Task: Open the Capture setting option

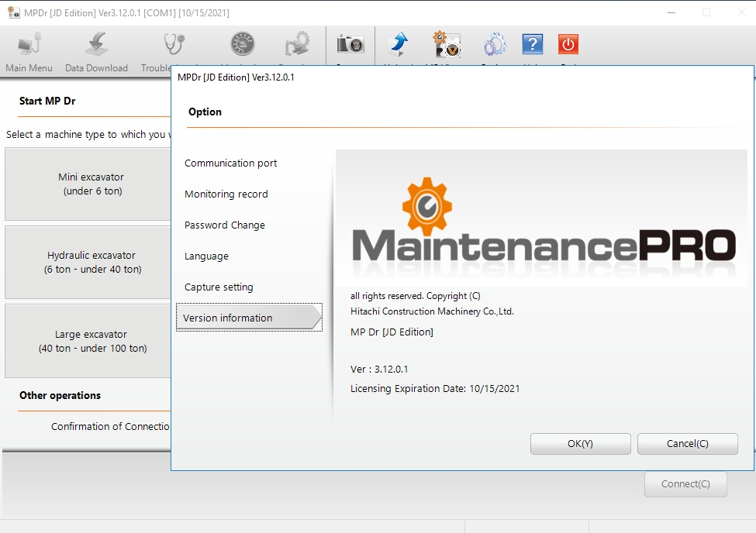Action: (219, 287)
